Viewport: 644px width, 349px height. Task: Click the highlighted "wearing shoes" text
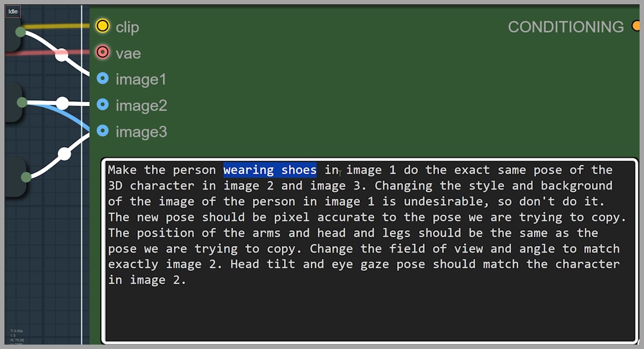pyautogui.click(x=270, y=170)
